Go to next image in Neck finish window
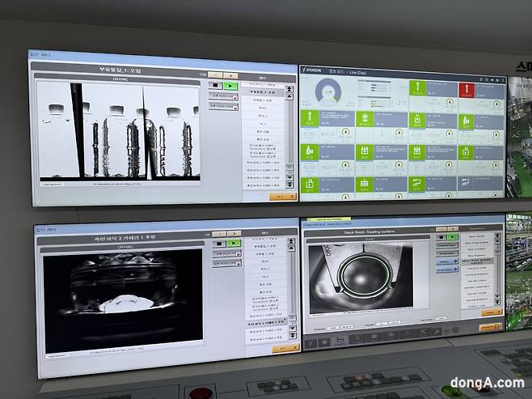Viewport: 532px width, 399px height. (453, 229)
